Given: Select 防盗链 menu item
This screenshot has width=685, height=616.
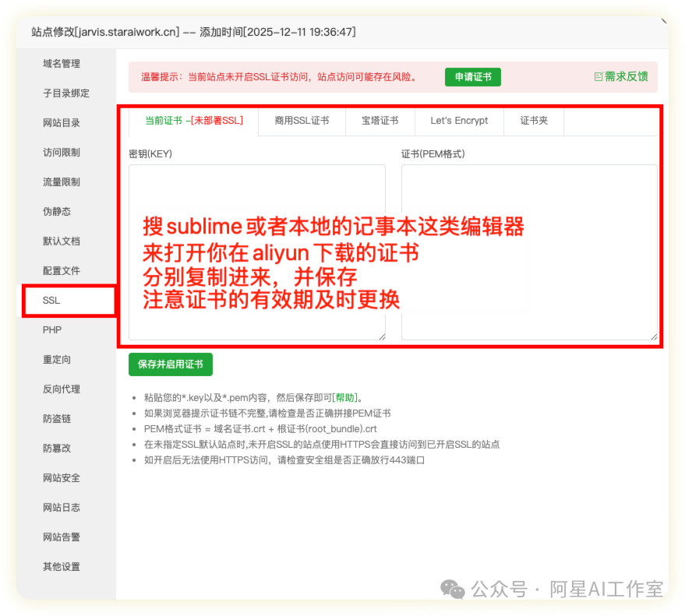Looking at the screenshot, I should [57, 419].
